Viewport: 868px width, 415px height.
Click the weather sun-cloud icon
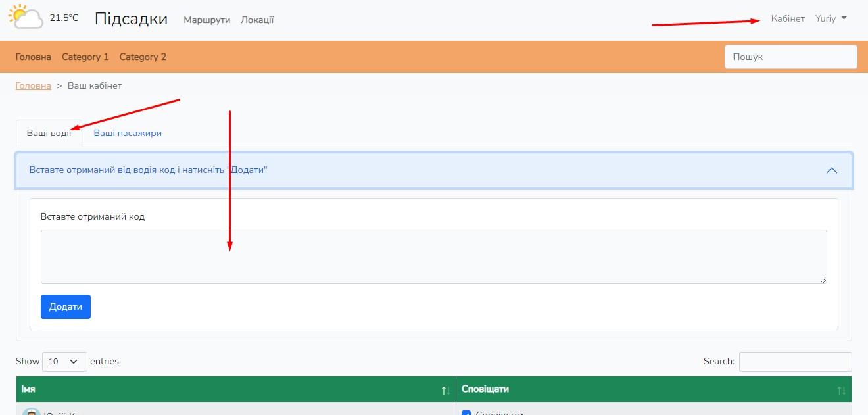pyautogui.click(x=26, y=17)
